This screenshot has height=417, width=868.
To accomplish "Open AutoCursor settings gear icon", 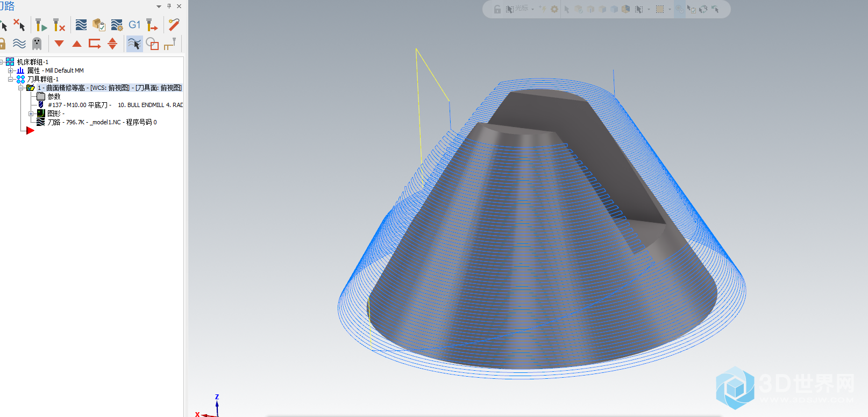I will [x=554, y=9].
